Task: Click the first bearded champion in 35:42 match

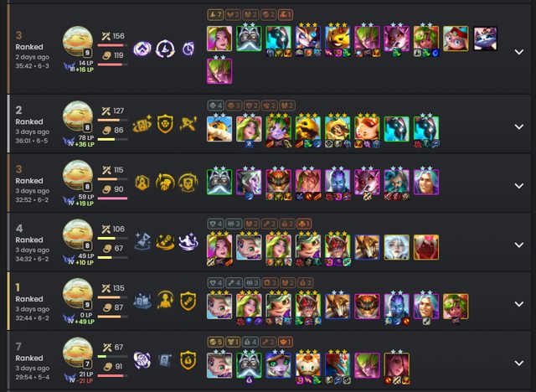Action: tap(249, 39)
